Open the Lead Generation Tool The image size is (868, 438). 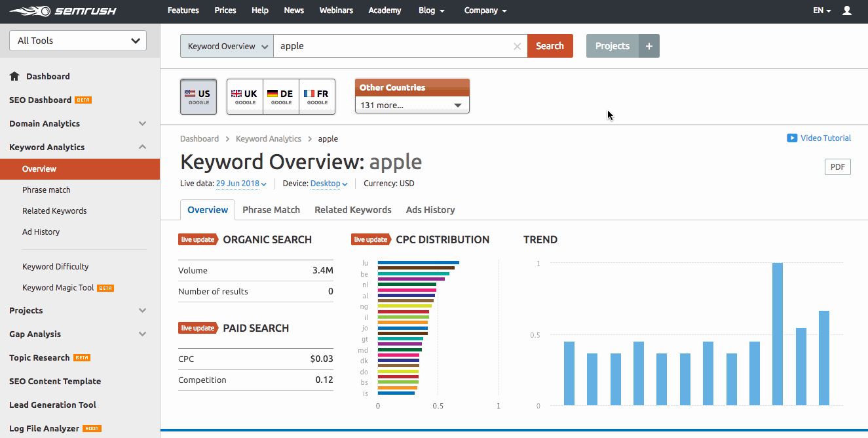coord(52,405)
